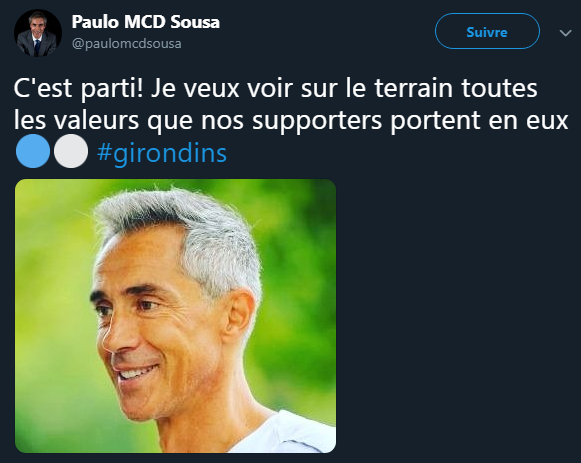Click the word 'supporters' in the tweet
Viewport: 581px width, 463px height.
[317, 121]
